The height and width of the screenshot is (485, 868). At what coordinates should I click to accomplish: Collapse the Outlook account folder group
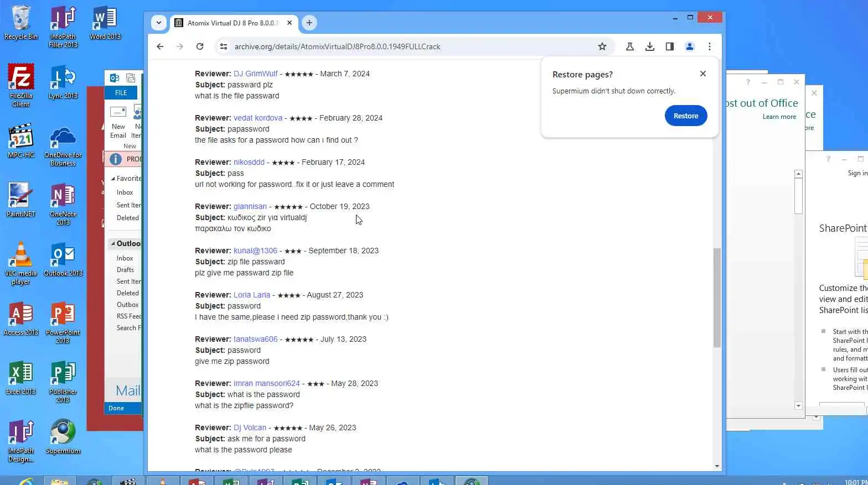point(113,243)
